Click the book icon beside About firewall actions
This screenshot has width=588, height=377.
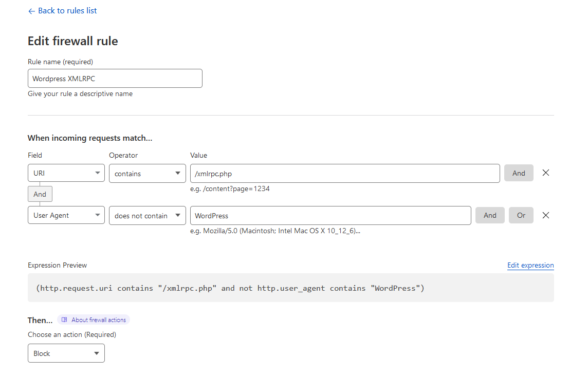(x=64, y=319)
